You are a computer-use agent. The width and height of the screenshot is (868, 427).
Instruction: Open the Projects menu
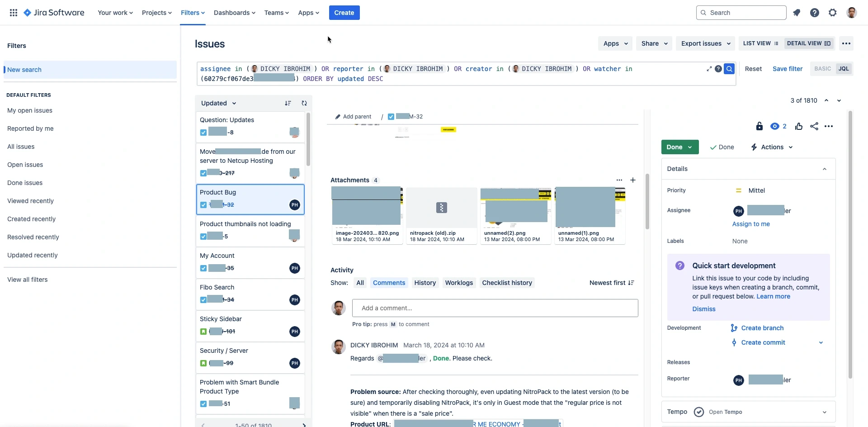tap(156, 13)
